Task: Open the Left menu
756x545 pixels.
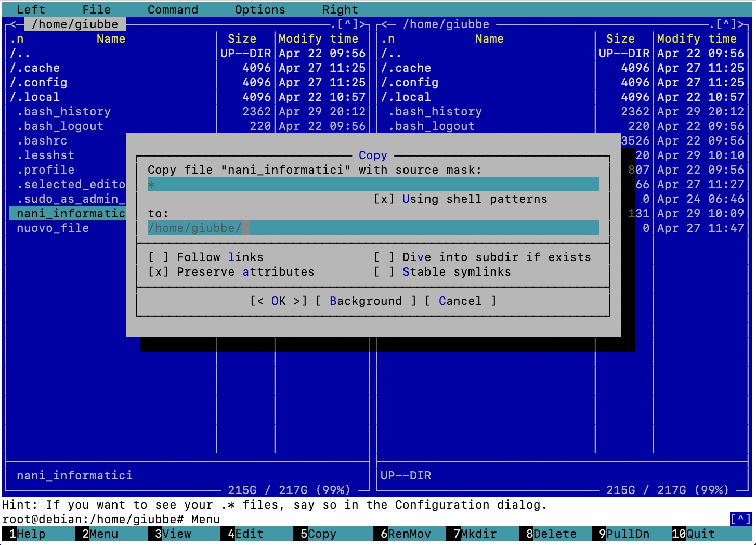Action: point(31,9)
